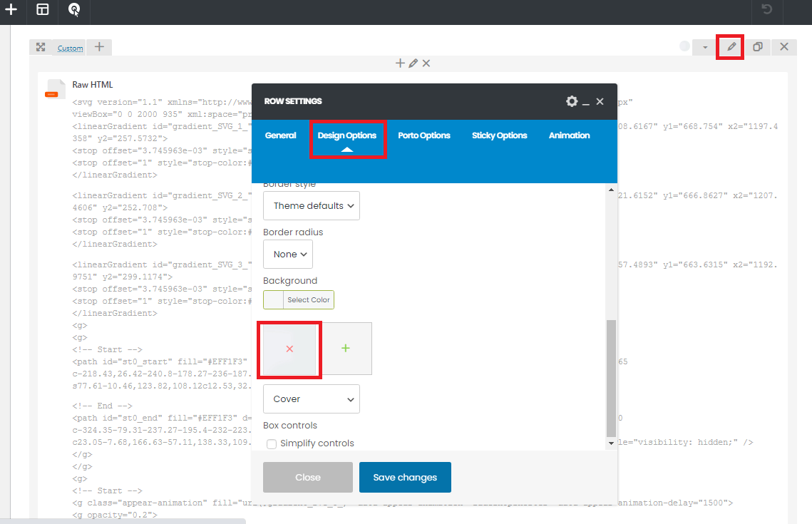Click the Close button

[307, 478]
